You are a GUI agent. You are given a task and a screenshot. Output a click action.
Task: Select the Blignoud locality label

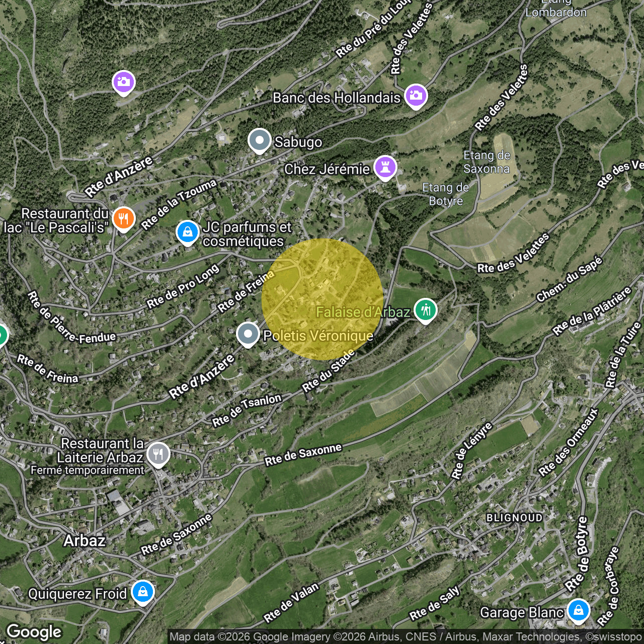click(x=514, y=518)
